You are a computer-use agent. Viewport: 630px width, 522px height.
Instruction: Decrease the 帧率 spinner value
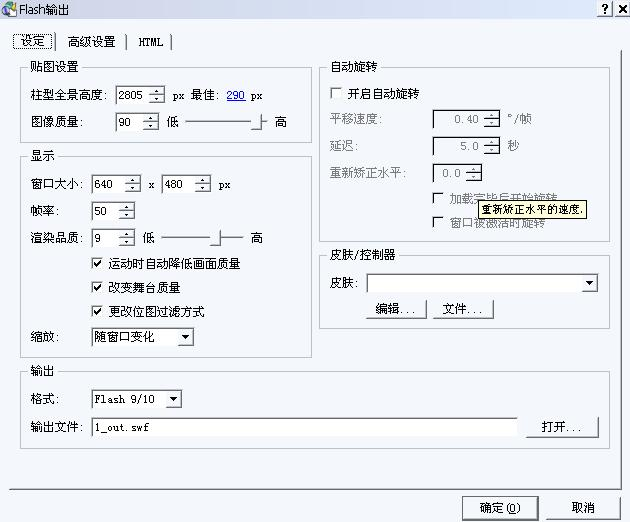click(126, 216)
